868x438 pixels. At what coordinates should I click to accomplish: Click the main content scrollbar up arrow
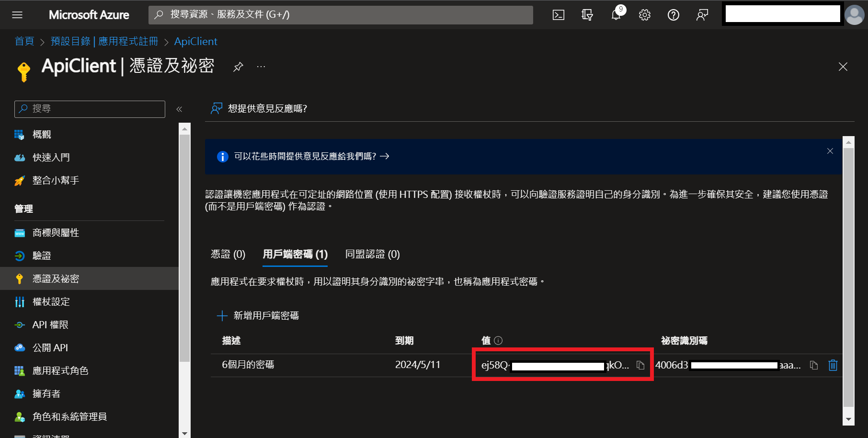[848, 142]
